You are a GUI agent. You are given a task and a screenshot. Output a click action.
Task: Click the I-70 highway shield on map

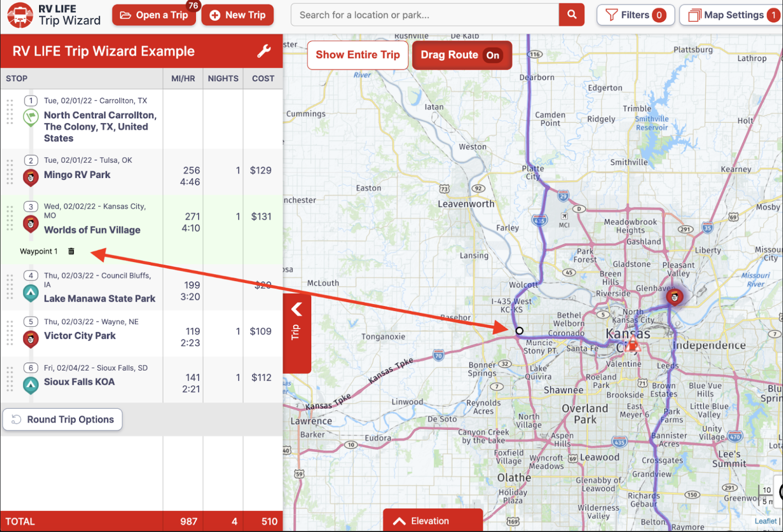coord(438,356)
